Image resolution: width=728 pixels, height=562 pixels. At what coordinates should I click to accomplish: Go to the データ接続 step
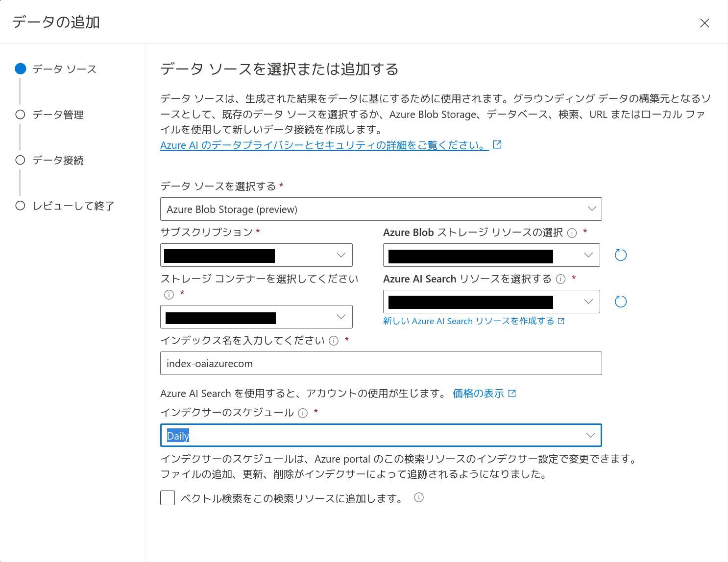(58, 160)
